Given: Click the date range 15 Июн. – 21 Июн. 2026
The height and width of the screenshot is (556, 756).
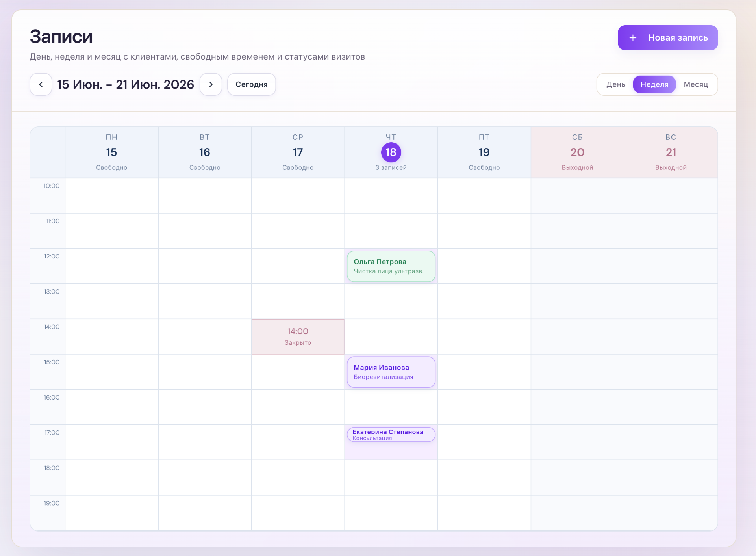Looking at the screenshot, I should point(126,84).
